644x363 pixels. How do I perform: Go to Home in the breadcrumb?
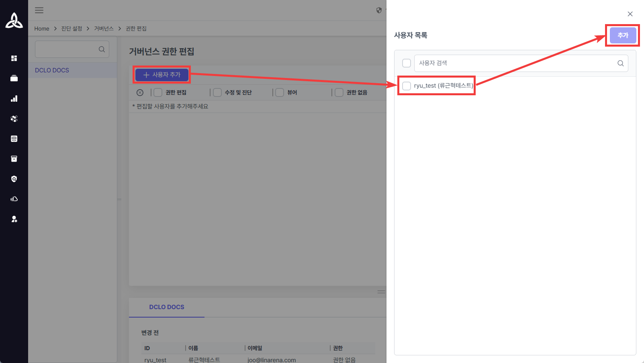pos(42,29)
